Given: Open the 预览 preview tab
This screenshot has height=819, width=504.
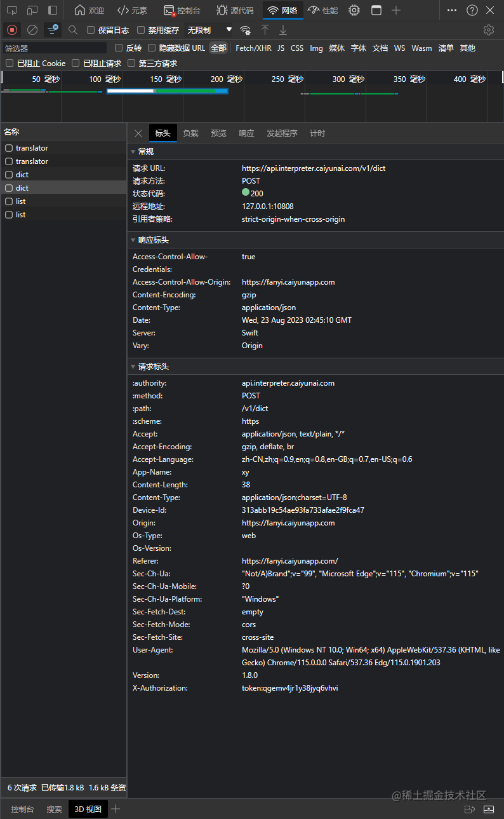Looking at the screenshot, I should point(218,133).
